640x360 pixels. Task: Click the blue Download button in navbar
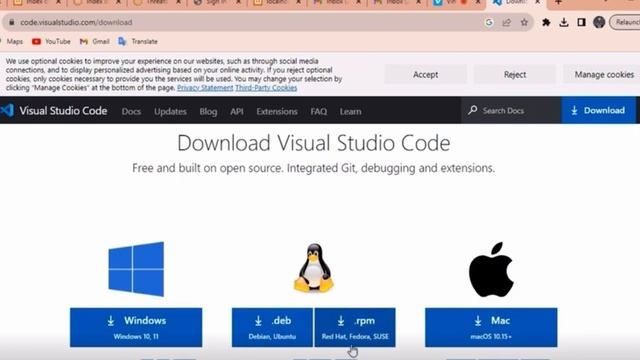pyautogui.click(x=598, y=110)
